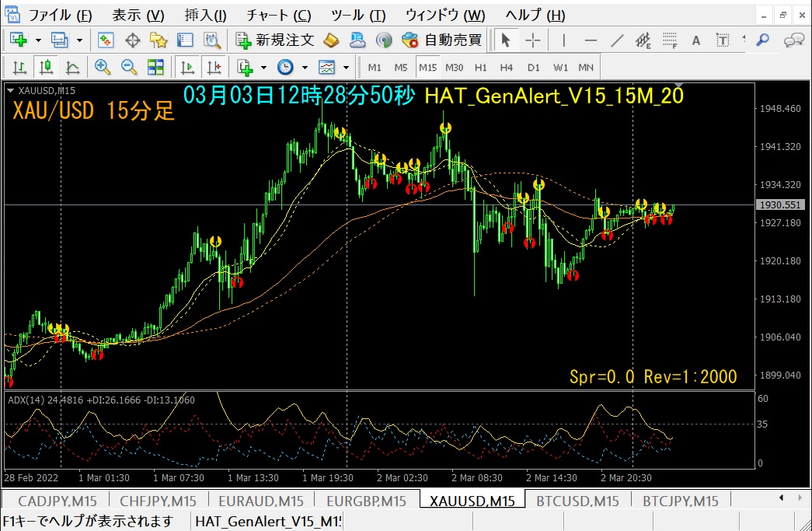Switch to line chart mode

click(x=72, y=68)
